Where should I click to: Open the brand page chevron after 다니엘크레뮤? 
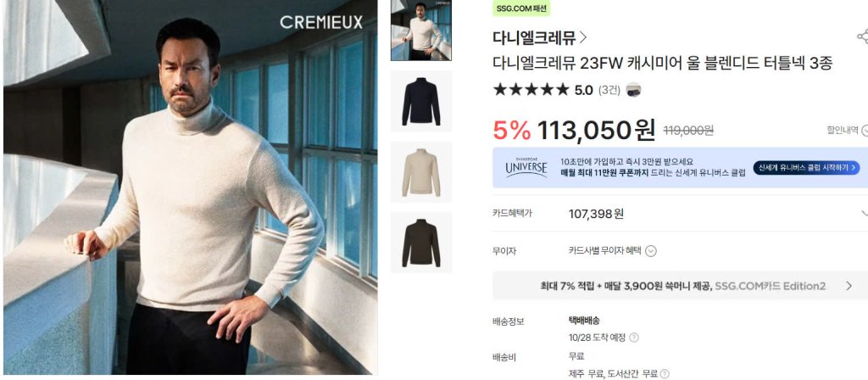point(583,37)
